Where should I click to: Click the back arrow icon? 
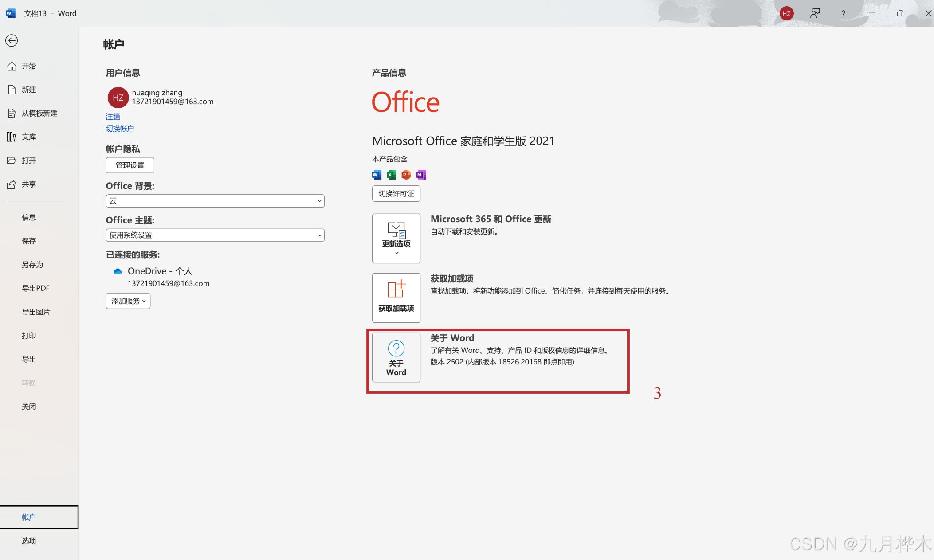(x=12, y=41)
